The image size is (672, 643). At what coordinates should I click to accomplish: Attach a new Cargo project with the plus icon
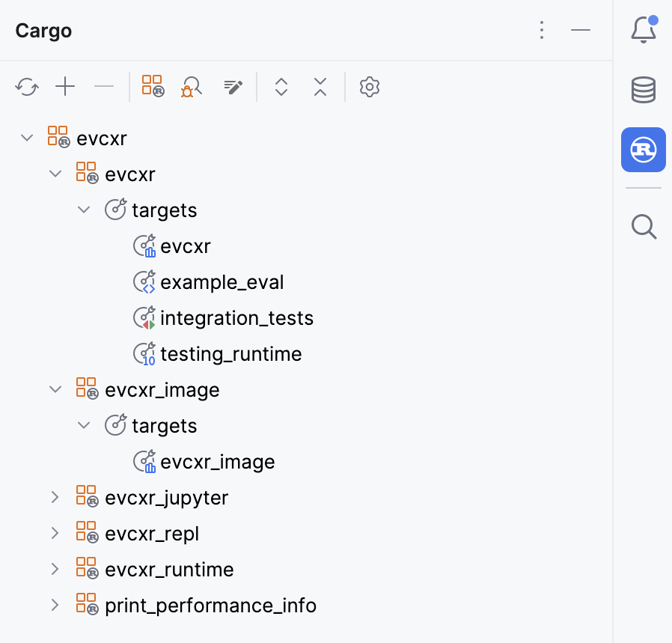tap(65, 87)
